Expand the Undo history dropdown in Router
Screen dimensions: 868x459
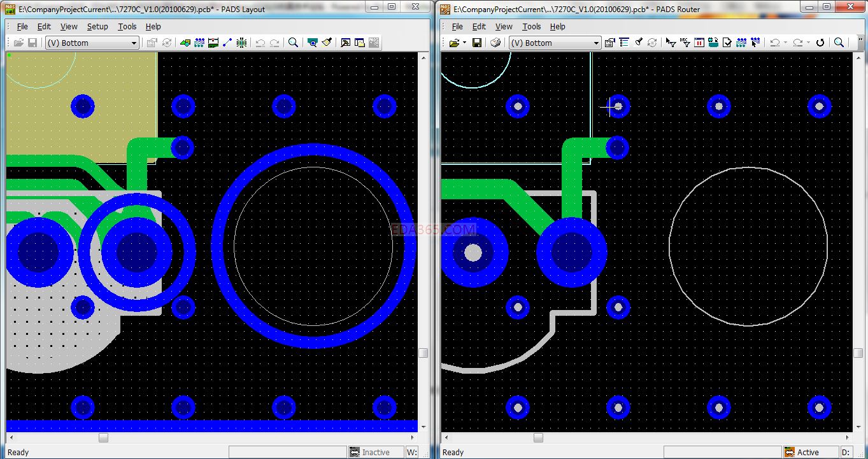[x=785, y=43]
